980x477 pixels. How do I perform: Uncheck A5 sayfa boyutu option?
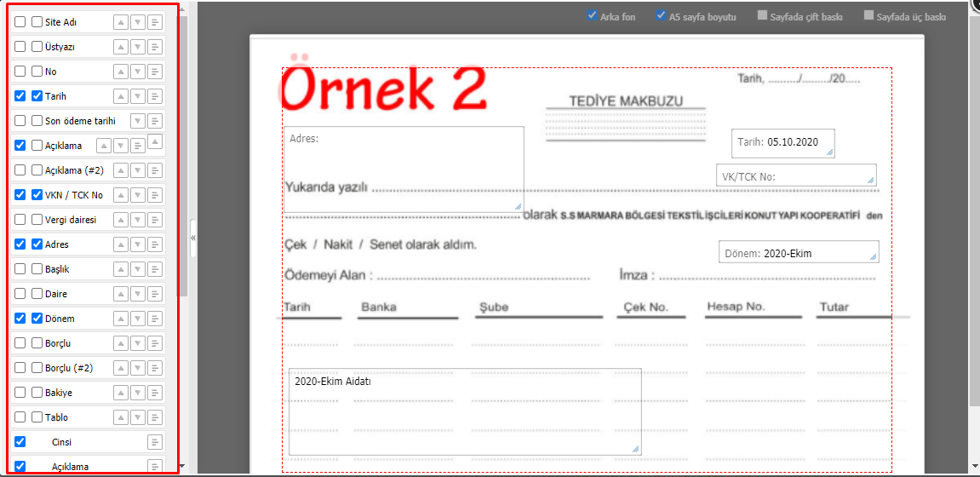[662, 15]
